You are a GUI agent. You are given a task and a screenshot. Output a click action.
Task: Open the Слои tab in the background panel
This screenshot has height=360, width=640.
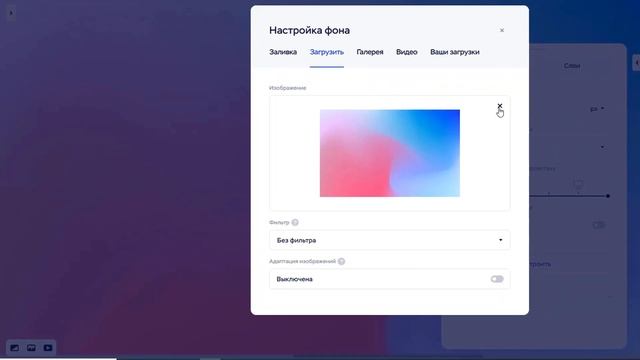(x=572, y=66)
